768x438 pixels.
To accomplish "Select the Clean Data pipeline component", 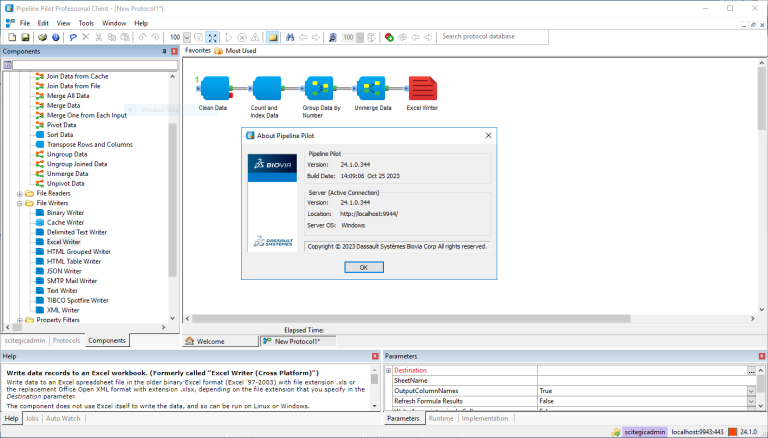I will pos(215,88).
